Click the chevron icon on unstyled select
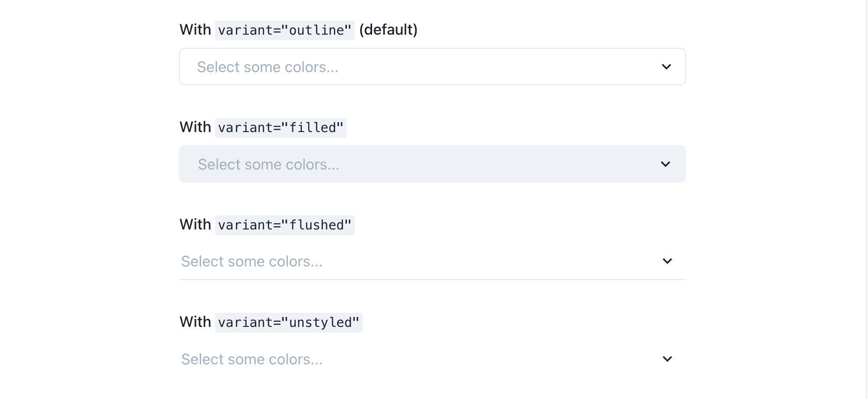Viewport: 868px width, 399px height. pos(667,359)
